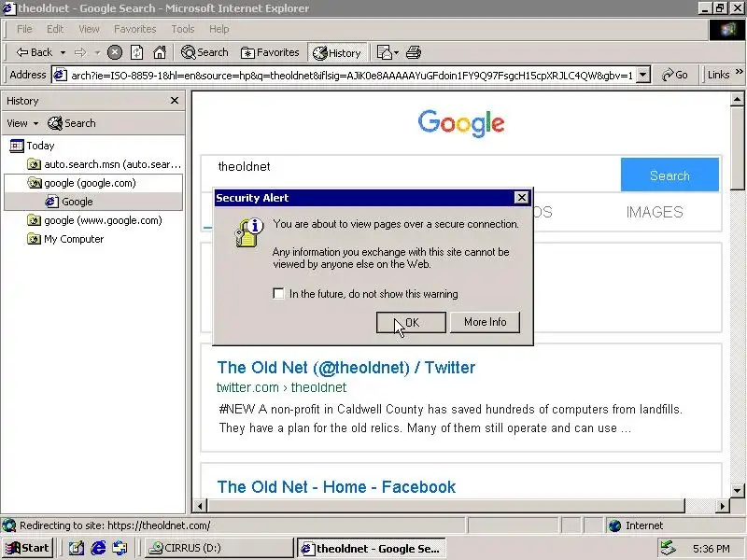The image size is (747, 560).
Task: Click the horizontal scrollbar right arrow
Action: 723,506
